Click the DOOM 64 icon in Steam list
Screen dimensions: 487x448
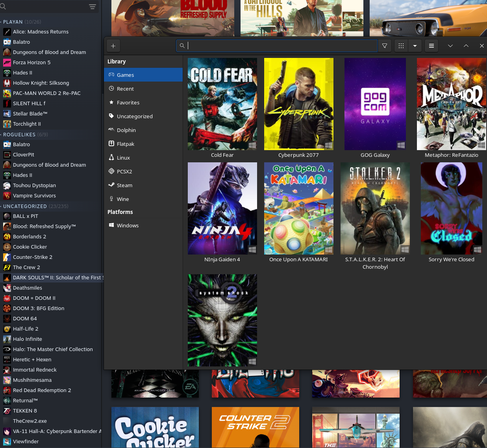tap(7, 318)
